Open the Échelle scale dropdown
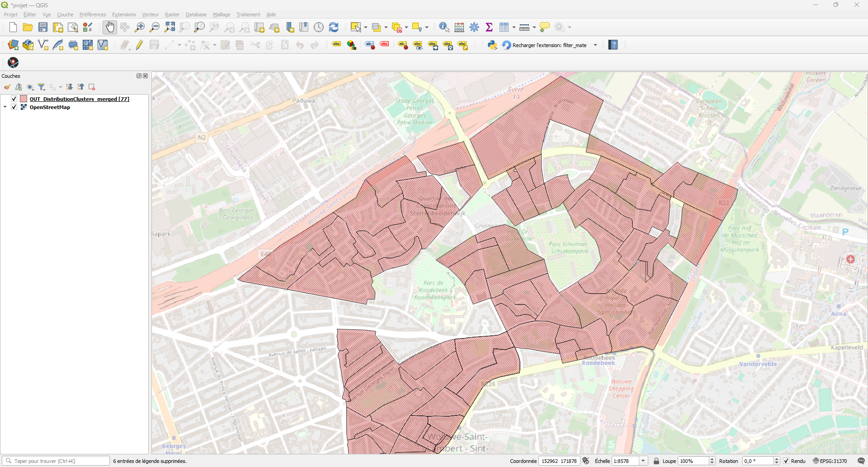This screenshot has width=868, height=467. coord(643,461)
